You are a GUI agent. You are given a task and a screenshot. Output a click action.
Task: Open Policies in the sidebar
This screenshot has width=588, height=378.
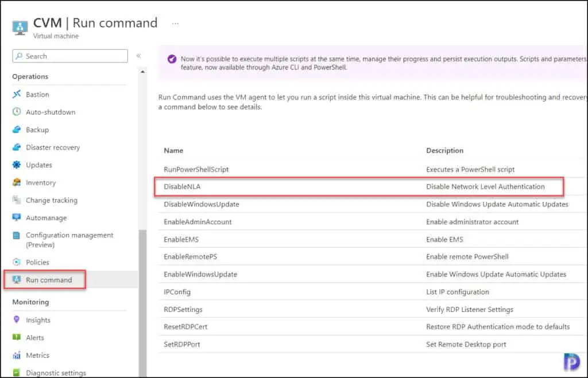[37, 262]
